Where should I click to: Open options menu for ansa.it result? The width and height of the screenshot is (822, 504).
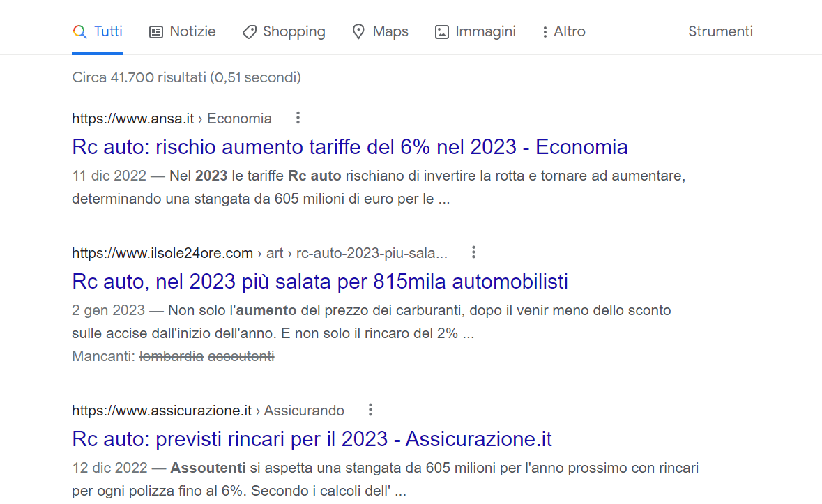pos(298,118)
